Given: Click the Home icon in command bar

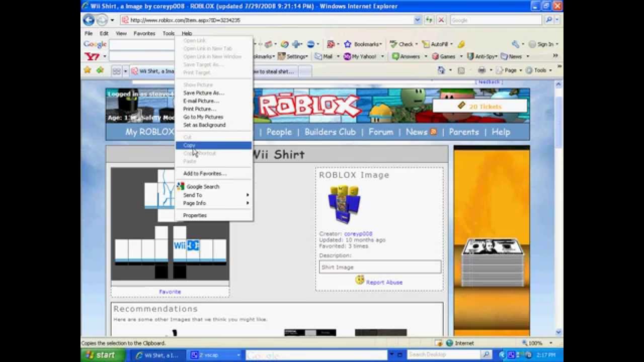Looking at the screenshot, I should pyautogui.click(x=441, y=70).
